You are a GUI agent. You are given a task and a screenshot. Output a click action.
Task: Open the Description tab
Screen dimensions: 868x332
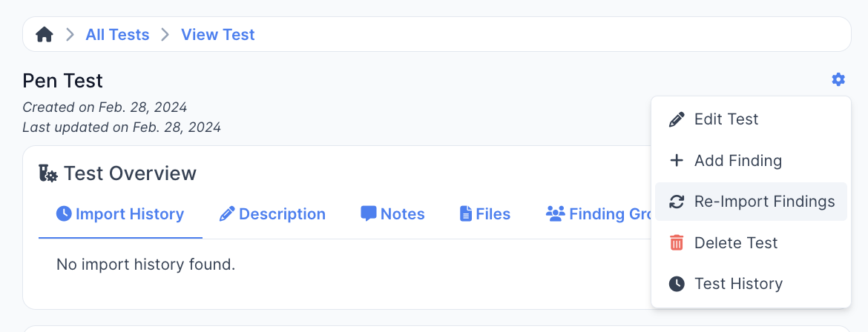pyautogui.click(x=272, y=214)
